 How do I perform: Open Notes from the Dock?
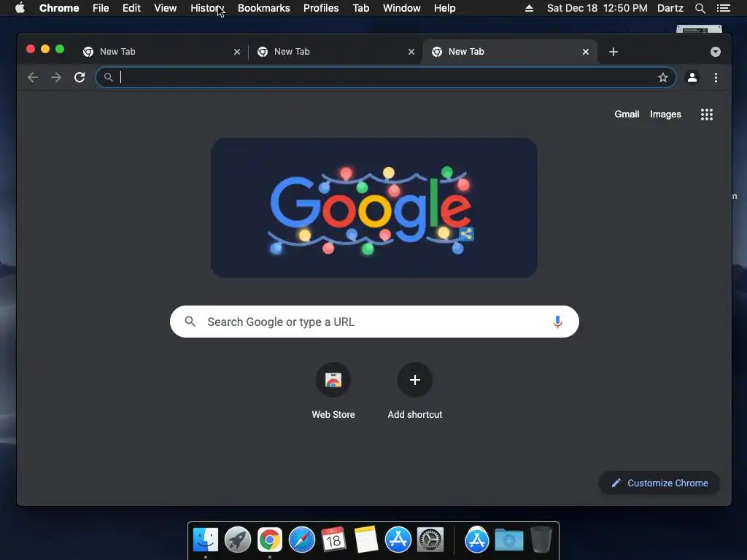coord(366,540)
